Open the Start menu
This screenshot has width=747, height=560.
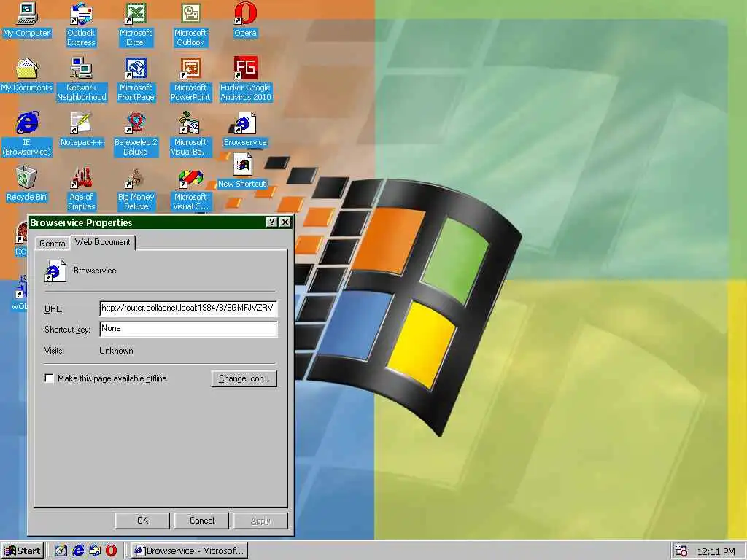(x=23, y=551)
